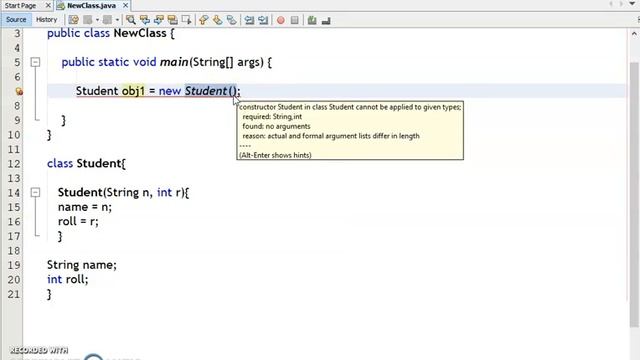Switch to Source view
This screenshot has width=640, height=360.
point(16,20)
